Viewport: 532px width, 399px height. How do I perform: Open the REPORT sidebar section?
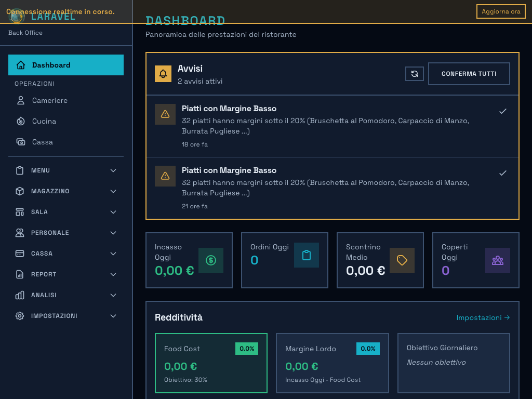point(113,274)
